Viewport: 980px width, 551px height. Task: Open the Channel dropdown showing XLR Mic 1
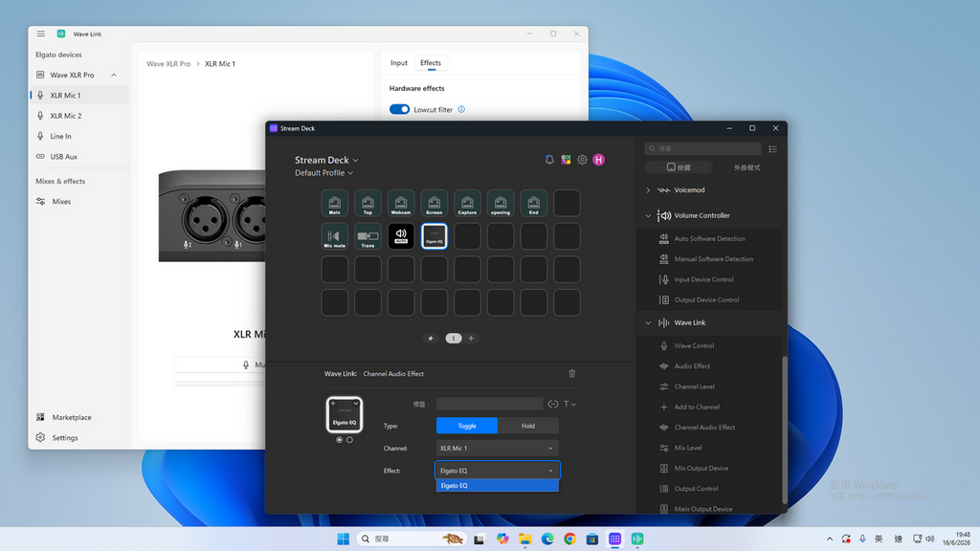tap(498, 448)
